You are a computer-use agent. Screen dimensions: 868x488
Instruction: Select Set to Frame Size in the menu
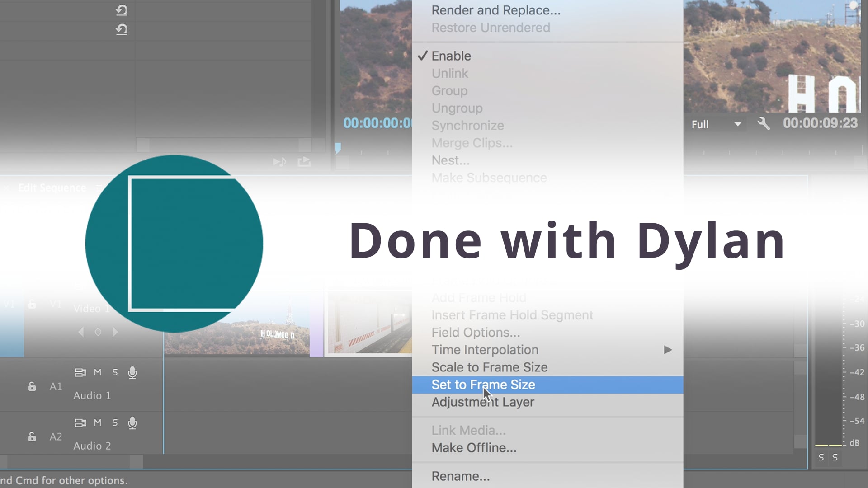tap(483, 385)
